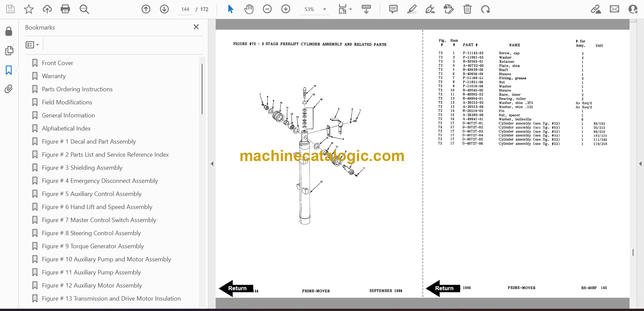Screen dimensions: 644x311
Task: Open the Alphabetical Index bookmark
Action: click(66, 128)
